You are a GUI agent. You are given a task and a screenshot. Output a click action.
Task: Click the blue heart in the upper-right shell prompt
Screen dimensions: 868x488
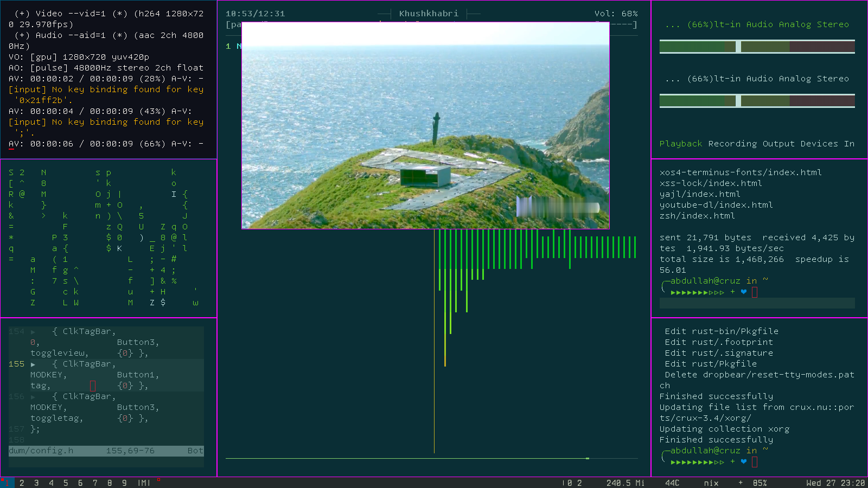tap(744, 292)
